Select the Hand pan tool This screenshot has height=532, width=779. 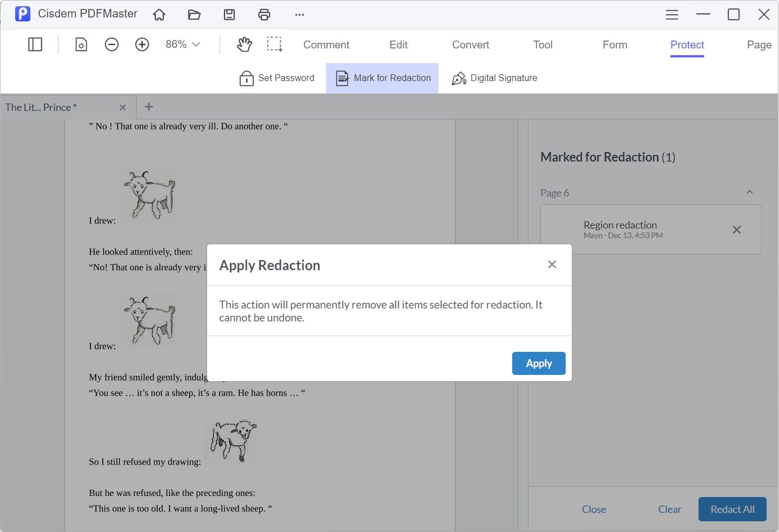[244, 44]
